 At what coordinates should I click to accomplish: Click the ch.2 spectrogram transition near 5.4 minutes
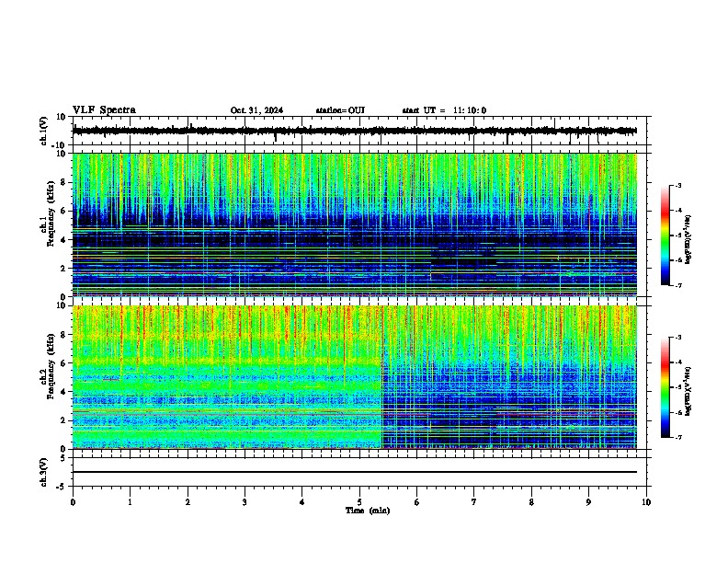(382, 377)
